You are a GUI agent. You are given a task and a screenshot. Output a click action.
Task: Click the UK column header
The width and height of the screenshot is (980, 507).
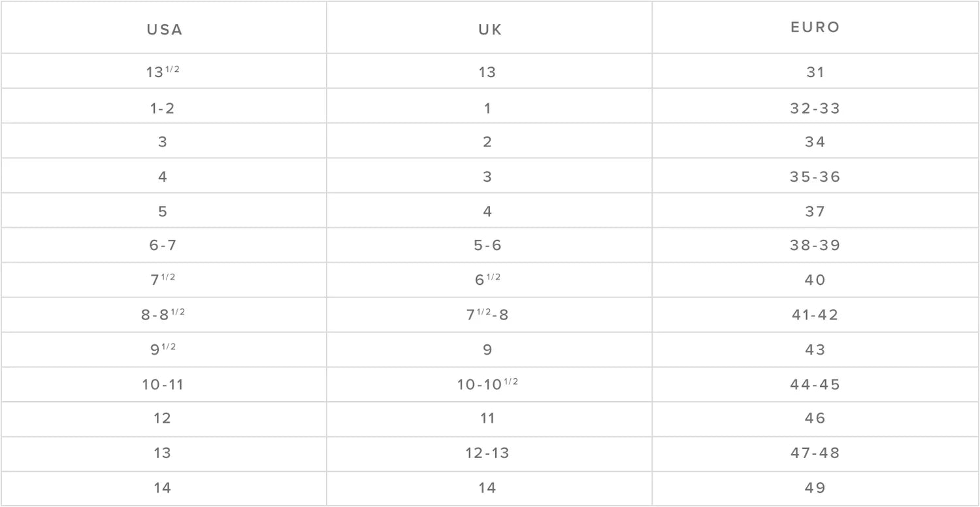coord(488,30)
